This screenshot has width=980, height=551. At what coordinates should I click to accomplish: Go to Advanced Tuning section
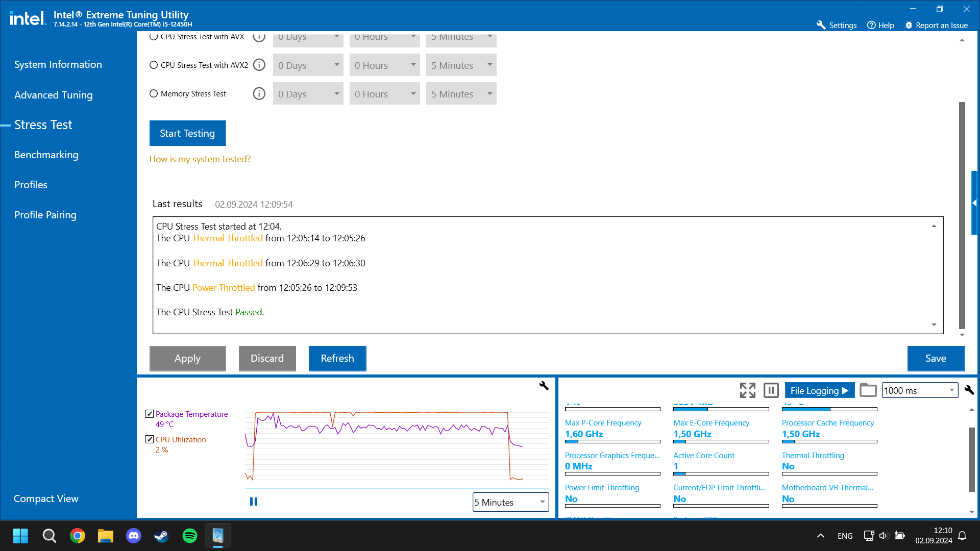click(x=54, y=95)
